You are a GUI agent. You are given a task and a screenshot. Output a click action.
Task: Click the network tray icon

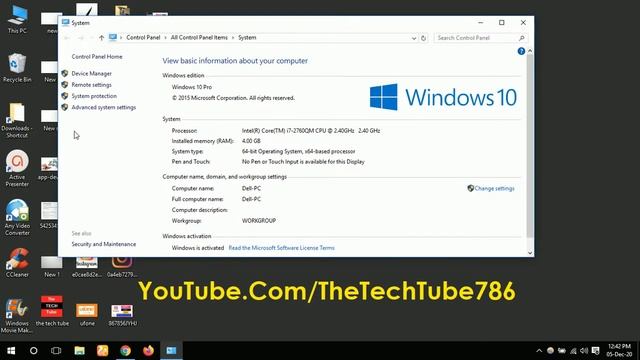point(573,351)
